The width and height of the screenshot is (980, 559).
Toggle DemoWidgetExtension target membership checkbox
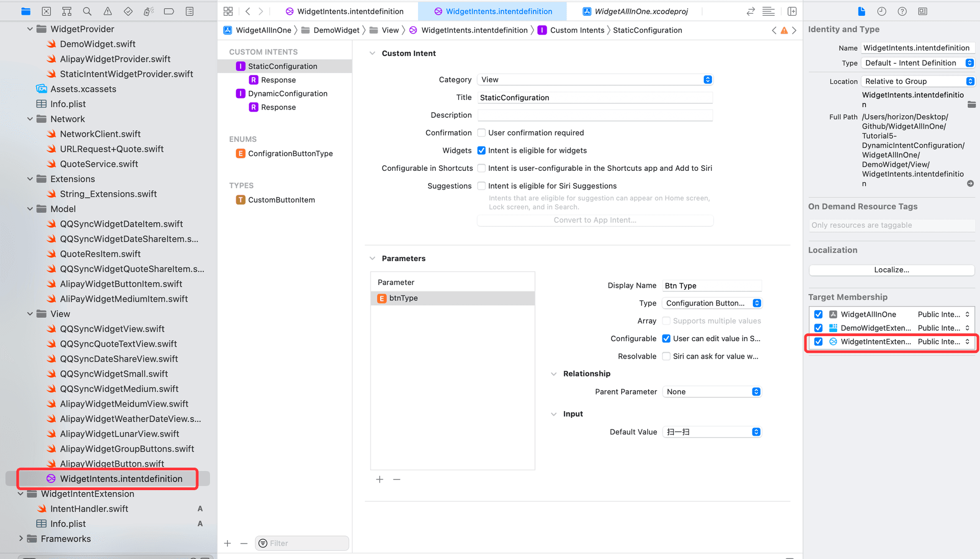click(x=818, y=328)
